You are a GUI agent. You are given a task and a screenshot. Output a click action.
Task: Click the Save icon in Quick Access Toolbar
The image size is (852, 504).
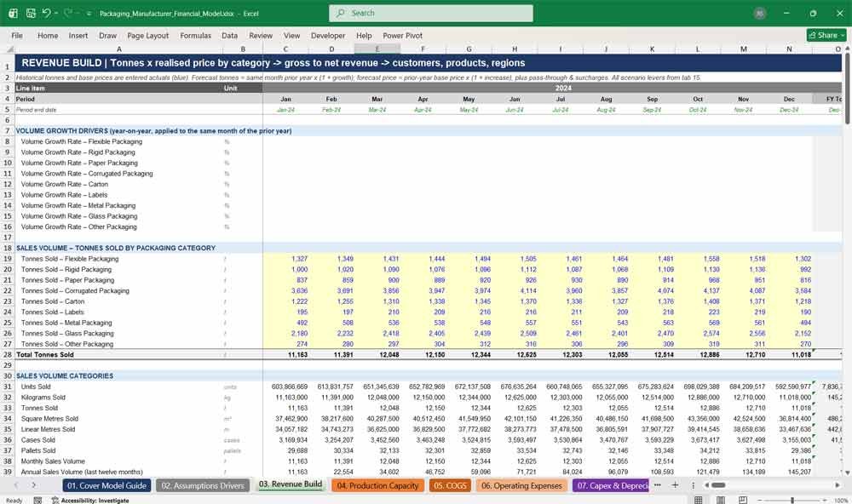coord(31,13)
